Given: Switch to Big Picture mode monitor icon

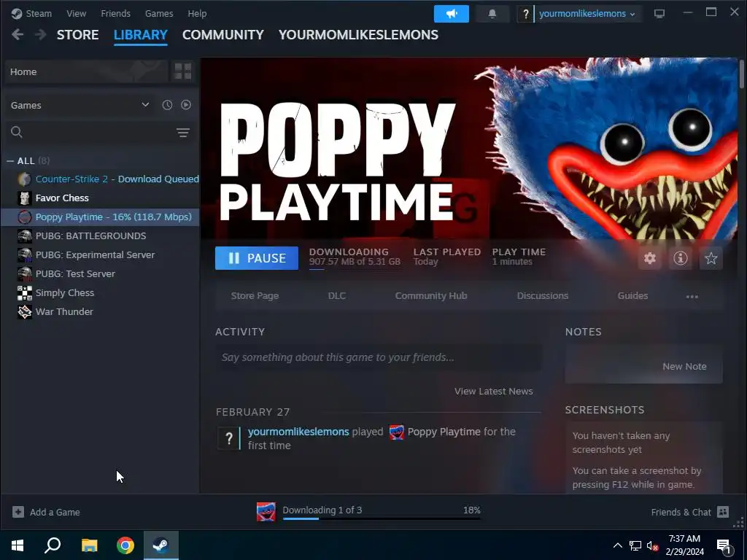Looking at the screenshot, I should tap(659, 14).
